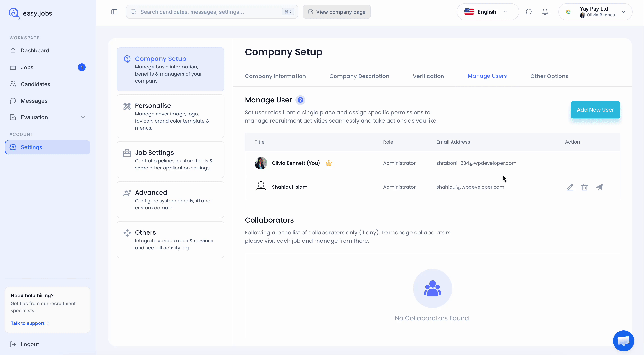This screenshot has height=355, width=644.
Task: Click the Dashboard home icon
Action: click(x=13, y=50)
